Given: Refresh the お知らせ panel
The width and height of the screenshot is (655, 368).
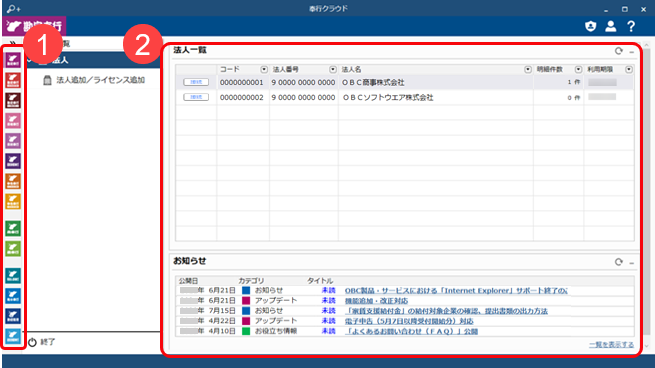Looking at the screenshot, I should pyautogui.click(x=619, y=262).
